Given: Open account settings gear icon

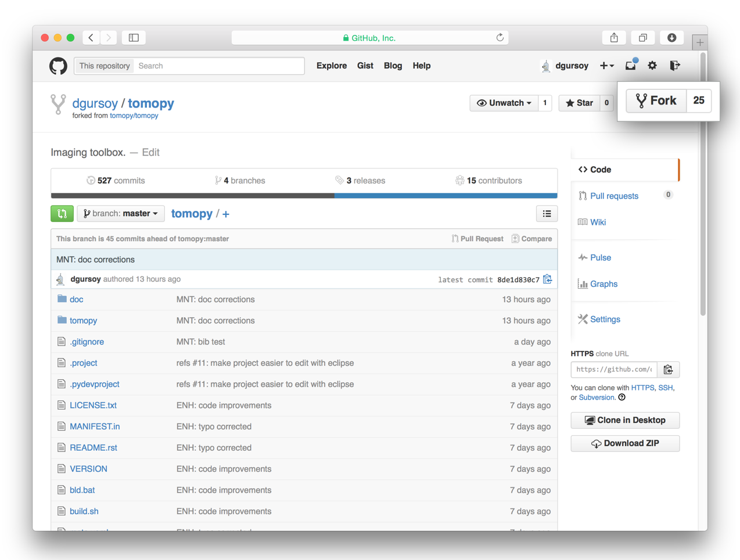Looking at the screenshot, I should [x=652, y=66].
